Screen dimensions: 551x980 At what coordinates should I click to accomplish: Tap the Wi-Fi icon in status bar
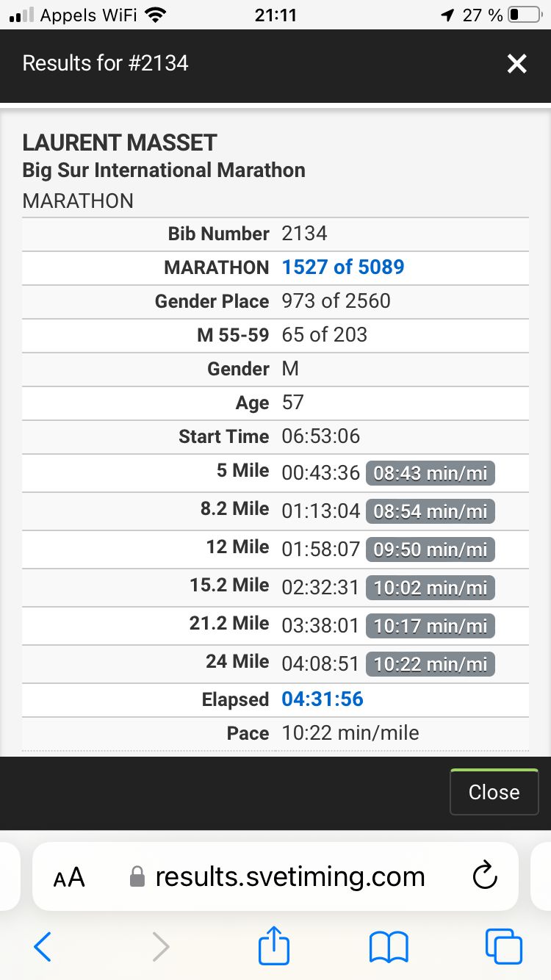tap(155, 15)
